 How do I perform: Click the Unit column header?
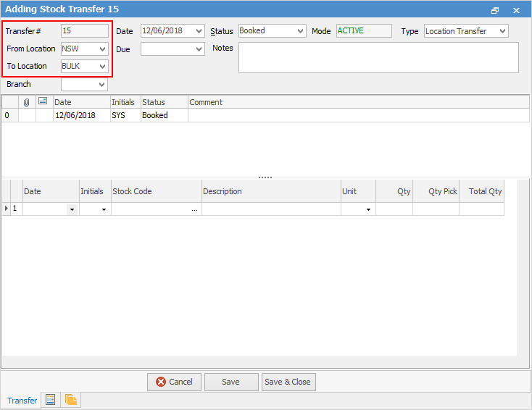358,191
